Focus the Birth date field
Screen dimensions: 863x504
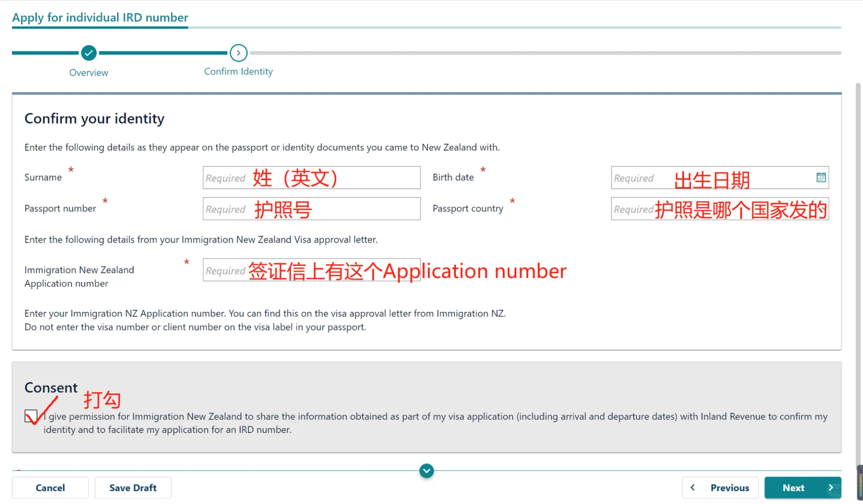(x=712, y=178)
